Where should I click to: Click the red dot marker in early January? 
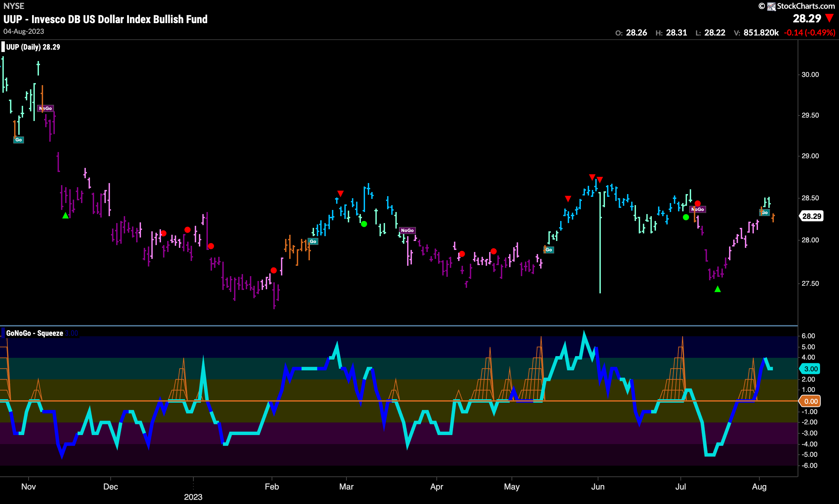click(211, 246)
